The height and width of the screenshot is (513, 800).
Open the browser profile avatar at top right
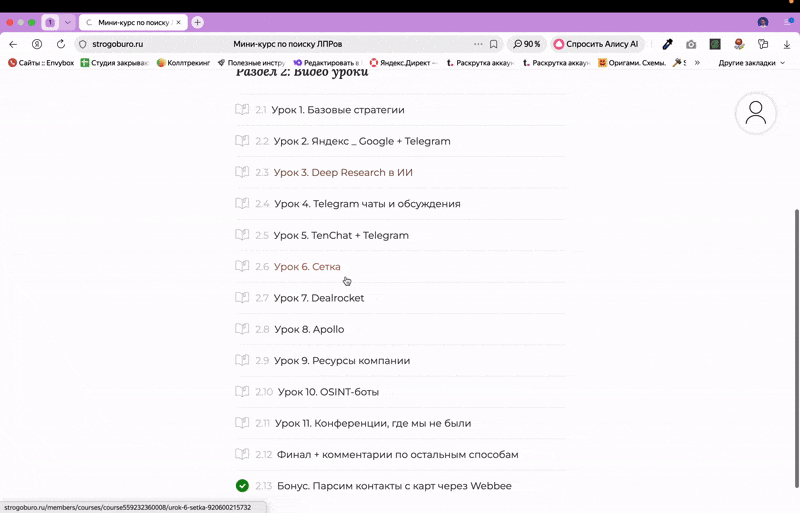[x=763, y=22]
